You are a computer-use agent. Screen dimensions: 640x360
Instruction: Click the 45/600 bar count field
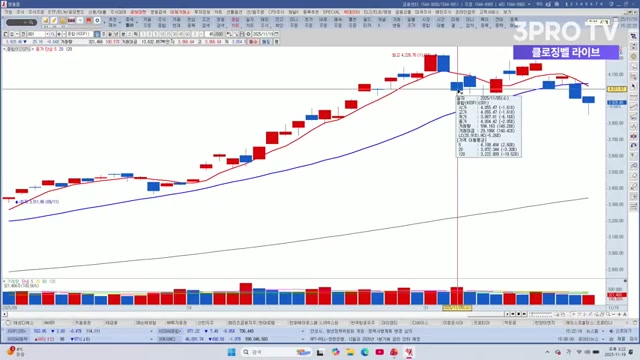point(216,34)
